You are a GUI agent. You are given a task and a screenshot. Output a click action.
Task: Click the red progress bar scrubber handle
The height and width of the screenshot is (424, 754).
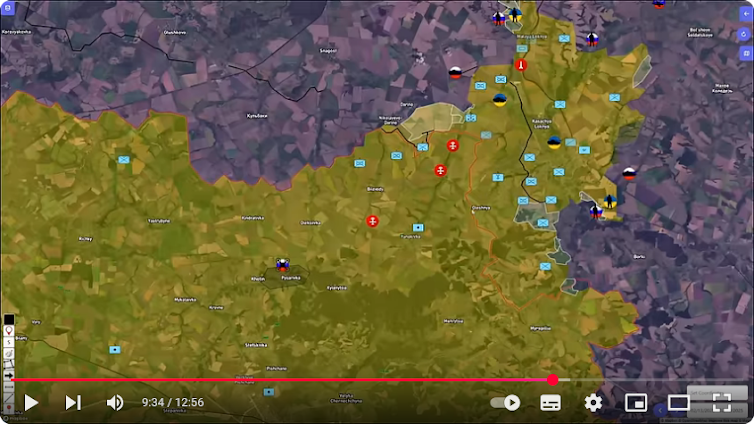click(x=553, y=380)
